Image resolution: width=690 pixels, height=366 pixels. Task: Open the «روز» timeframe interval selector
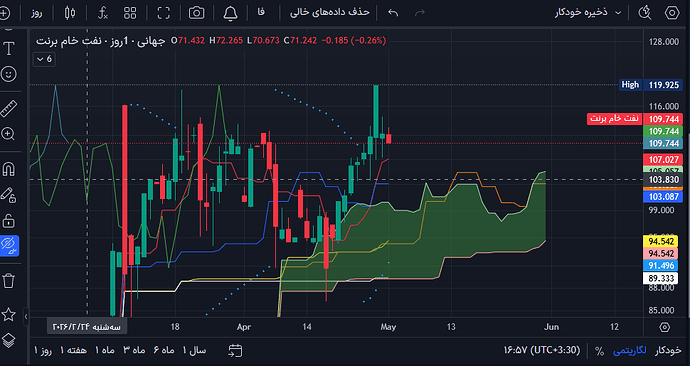(x=37, y=13)
